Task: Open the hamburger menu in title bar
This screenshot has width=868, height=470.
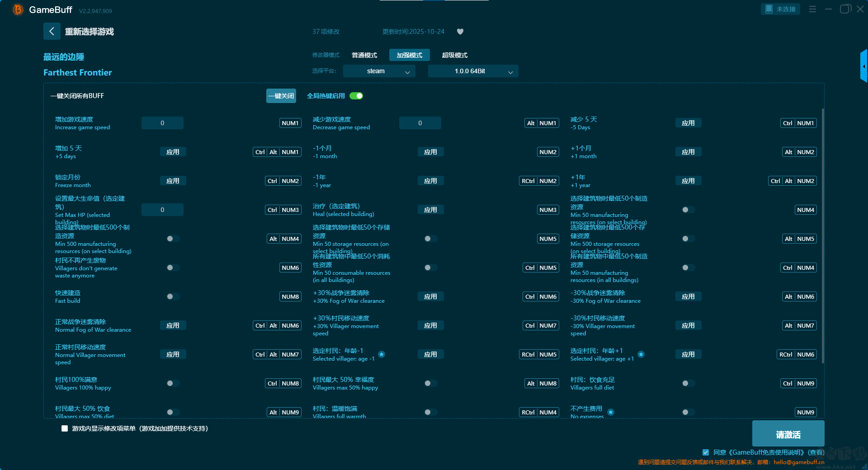Action: (x=812, y=9)
